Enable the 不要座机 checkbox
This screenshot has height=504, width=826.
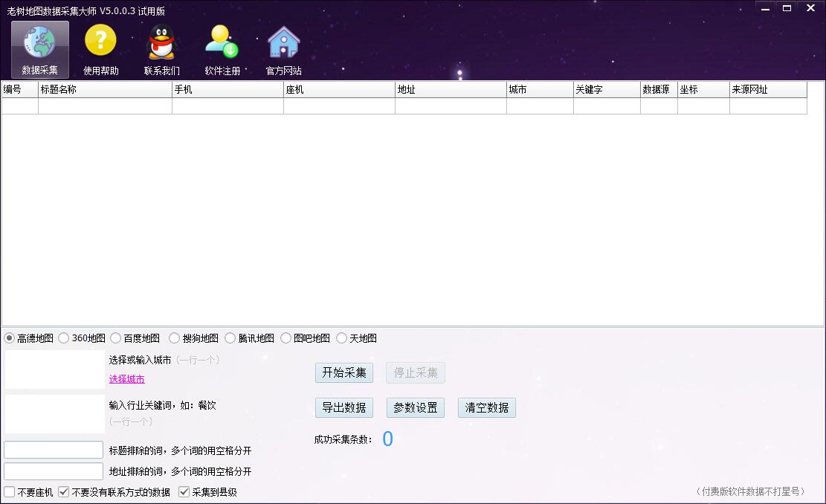click(x=10, y=492)
